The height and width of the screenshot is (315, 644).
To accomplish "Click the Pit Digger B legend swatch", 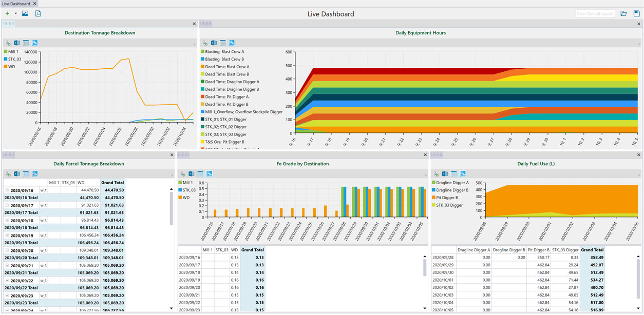I will tap(433, 198).
